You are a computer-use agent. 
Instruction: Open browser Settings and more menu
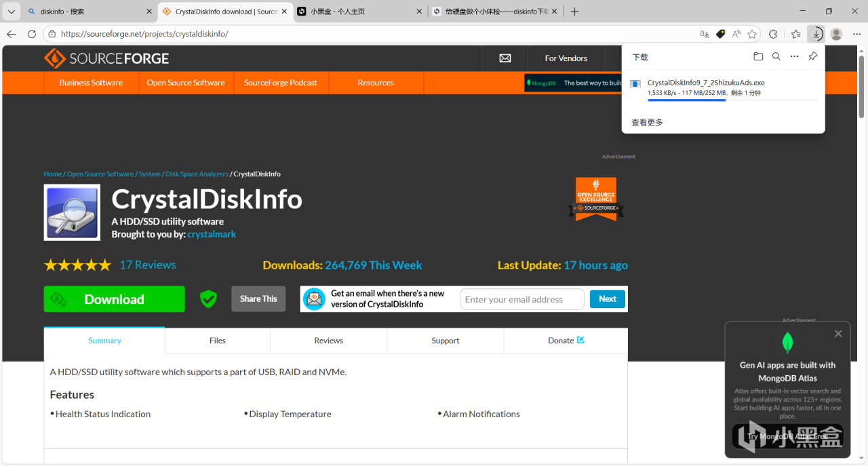[856, 34]
